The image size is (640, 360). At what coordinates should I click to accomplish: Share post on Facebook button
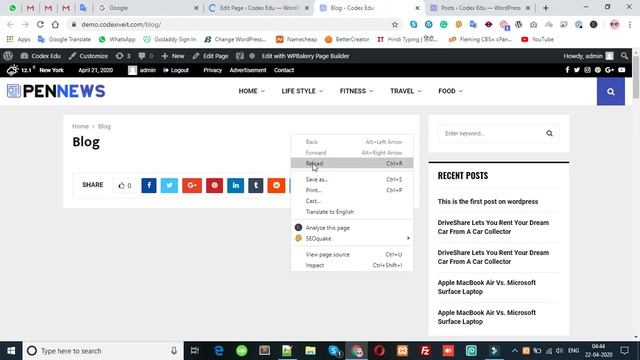click(149, 185)
